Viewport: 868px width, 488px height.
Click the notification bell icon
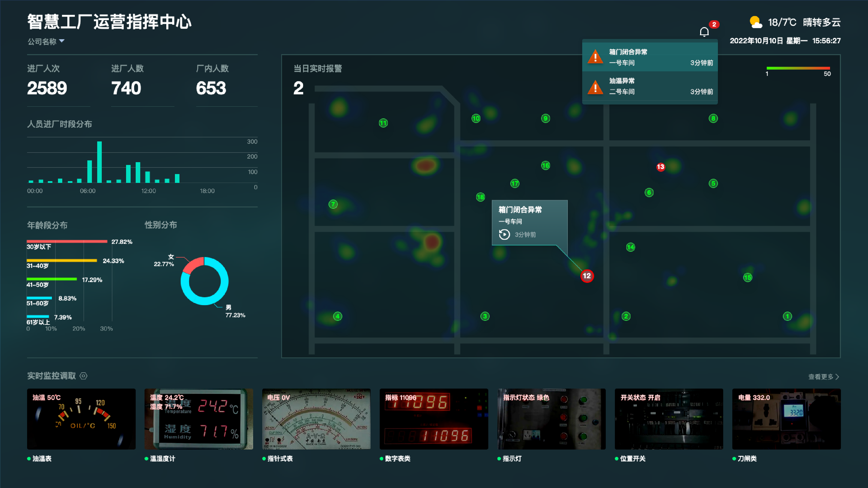point(704,32)
